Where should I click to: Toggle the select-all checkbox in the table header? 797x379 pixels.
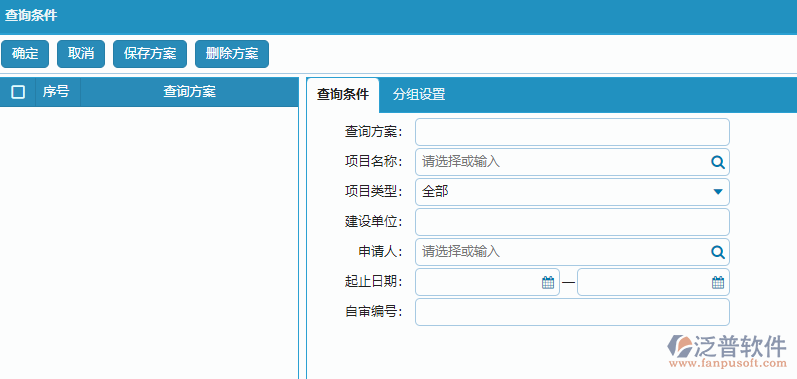click(x=18, y=92)
